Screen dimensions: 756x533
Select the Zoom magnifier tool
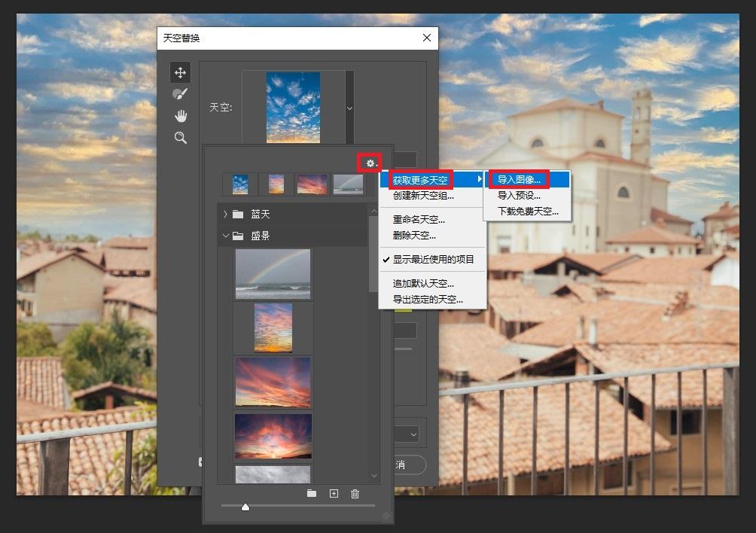(180, 138)
